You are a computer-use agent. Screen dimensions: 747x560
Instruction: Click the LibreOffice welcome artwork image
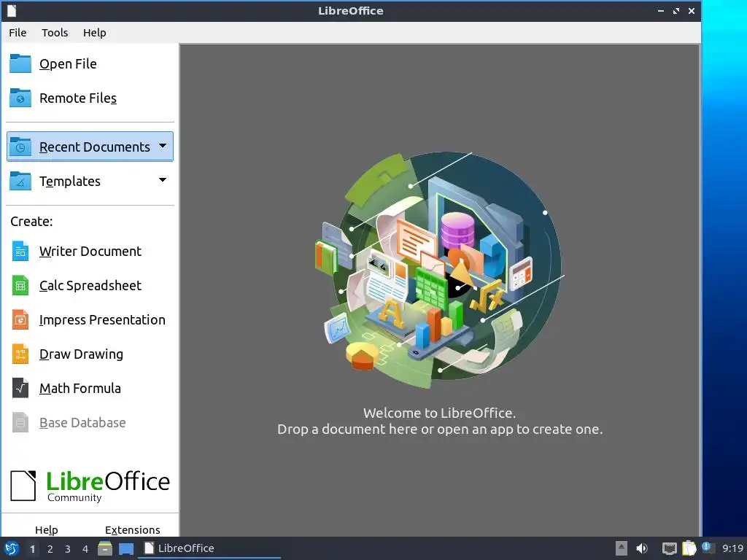click(438, 270)
